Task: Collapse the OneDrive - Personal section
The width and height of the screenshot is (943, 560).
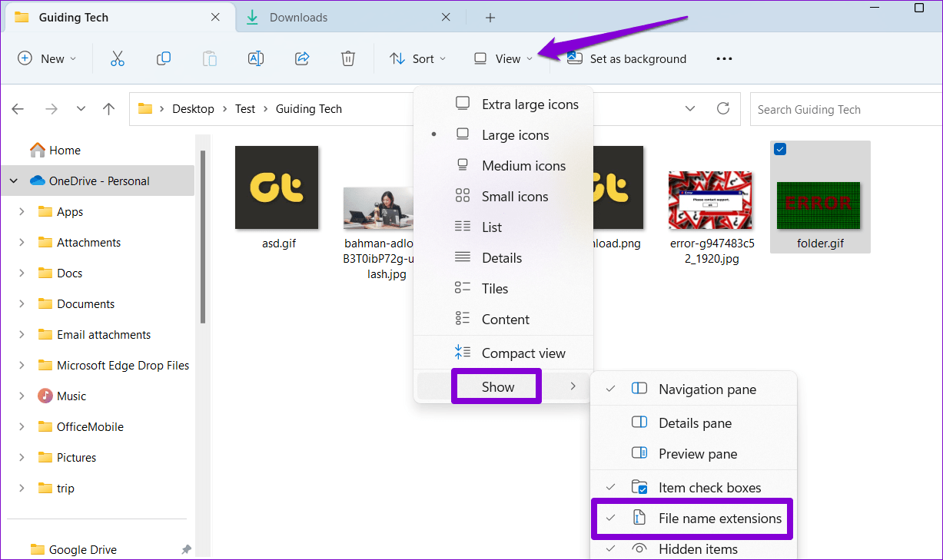Action: [x=13, y=180]
